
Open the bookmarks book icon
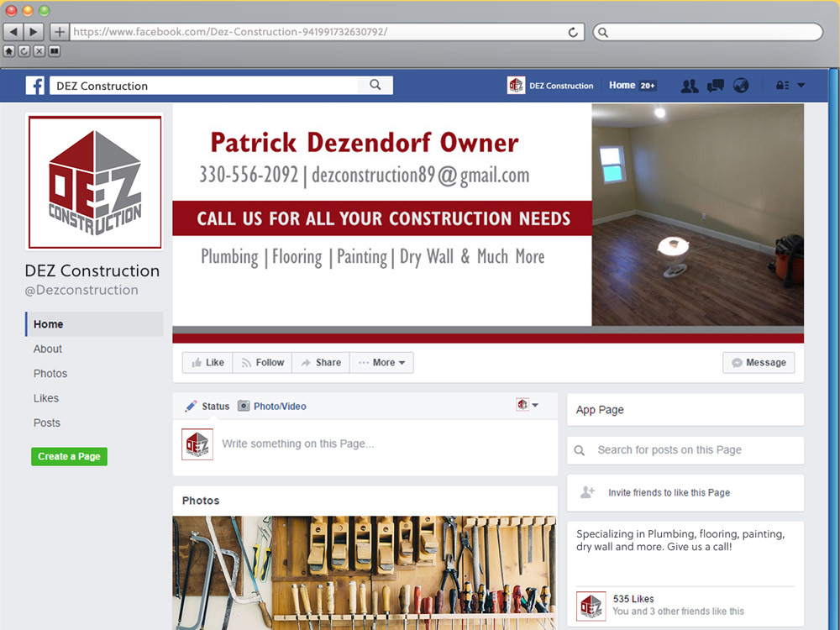point(54,51)
